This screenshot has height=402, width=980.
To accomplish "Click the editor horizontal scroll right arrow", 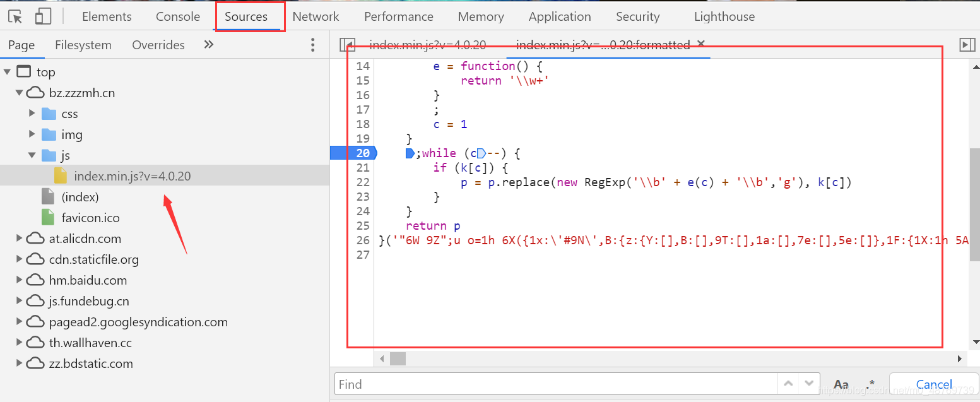I will click(960, 358).
